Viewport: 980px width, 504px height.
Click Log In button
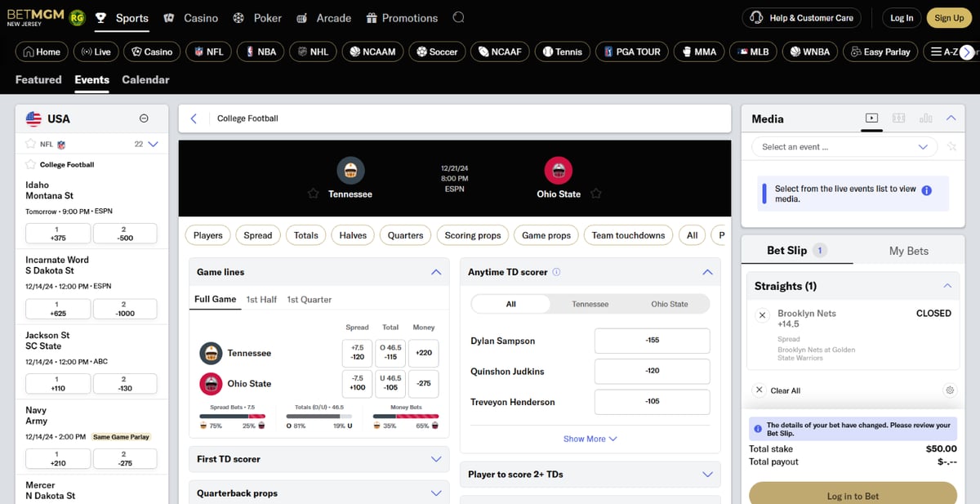tap(902, 18)
